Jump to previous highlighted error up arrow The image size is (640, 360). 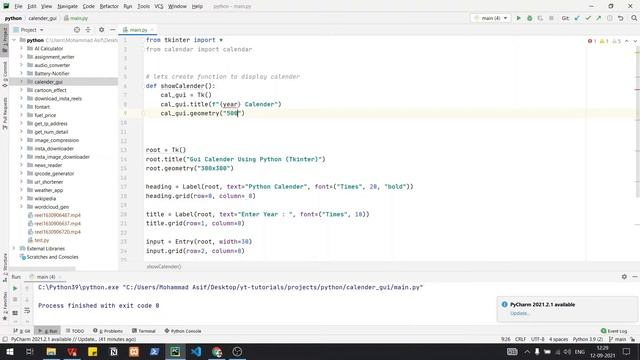pyautogui.click(x=627, y=41)
